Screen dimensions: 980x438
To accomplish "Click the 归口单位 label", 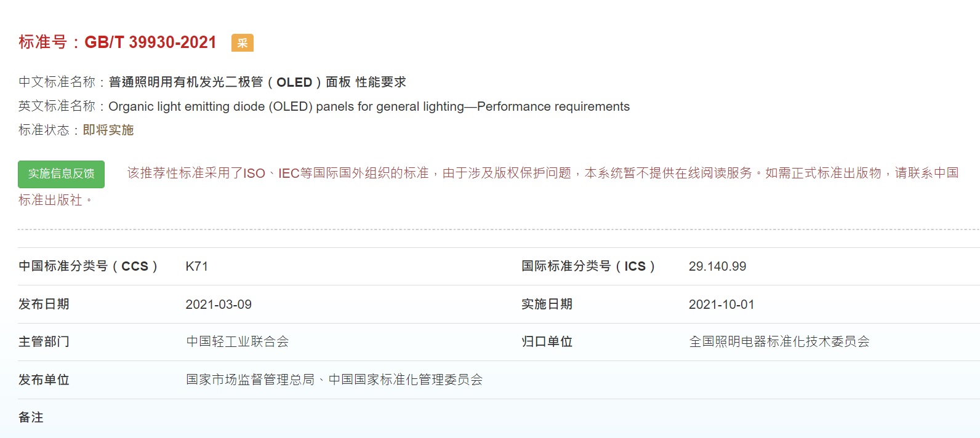I will (547, 341).
